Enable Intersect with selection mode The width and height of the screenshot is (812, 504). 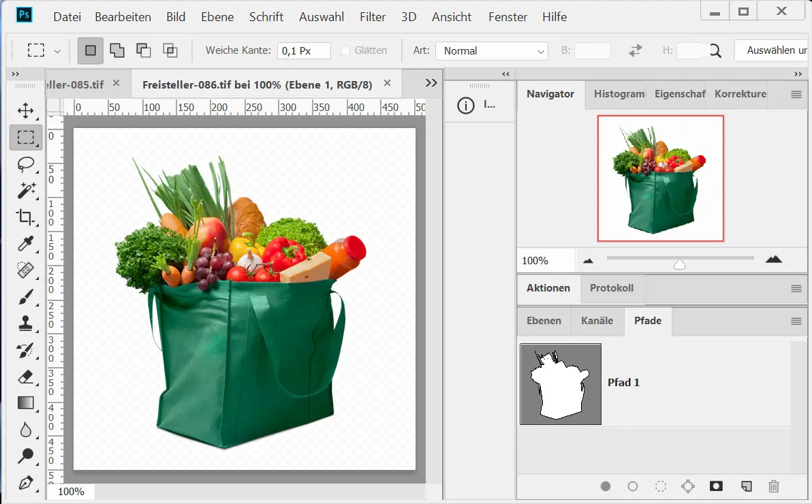[170, 50]
